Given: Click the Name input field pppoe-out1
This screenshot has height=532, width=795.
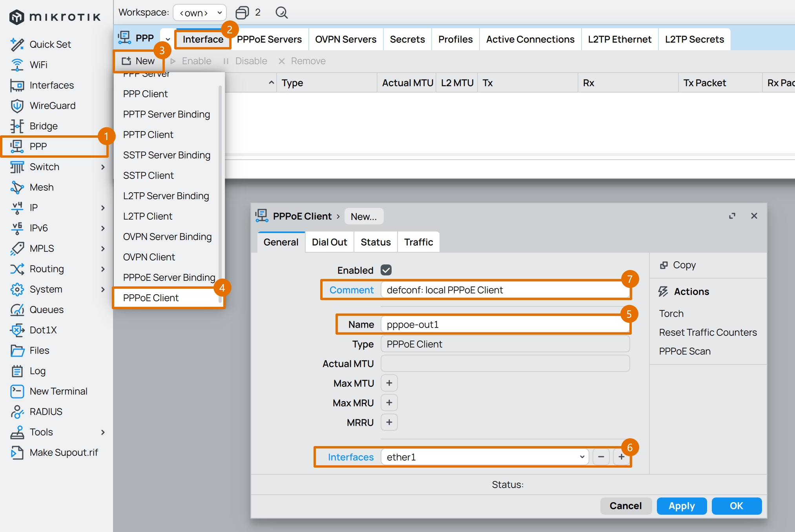Looking at the screenshot, I should (505, 324).
